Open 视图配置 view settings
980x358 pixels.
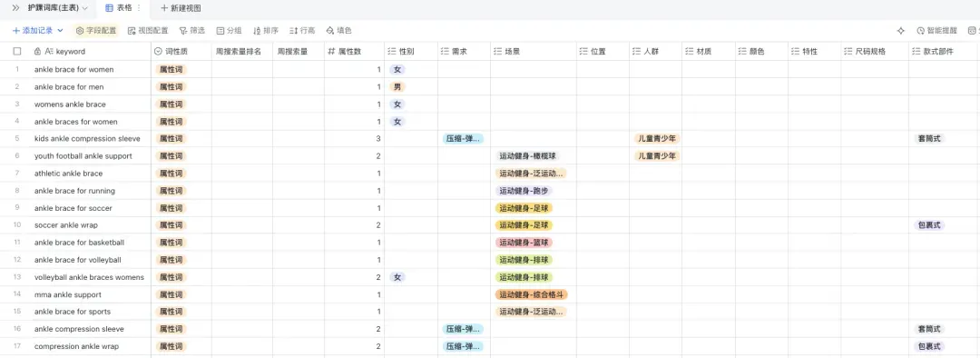[148, 30]
